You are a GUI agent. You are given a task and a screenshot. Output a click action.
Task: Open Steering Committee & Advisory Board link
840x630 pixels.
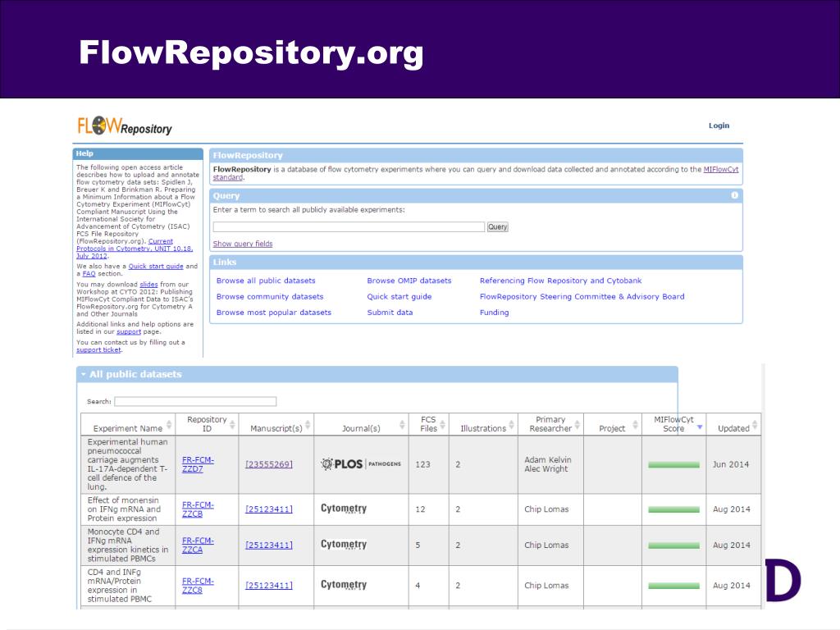point(582,297)
